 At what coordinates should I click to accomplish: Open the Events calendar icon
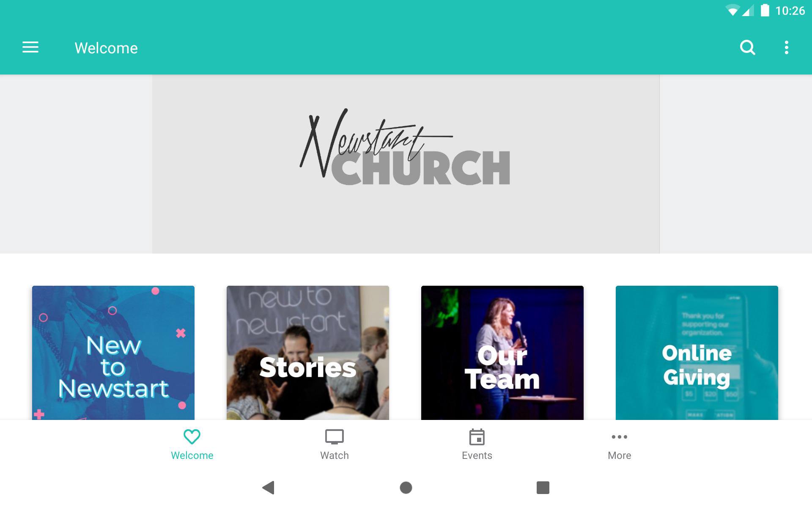477,437
